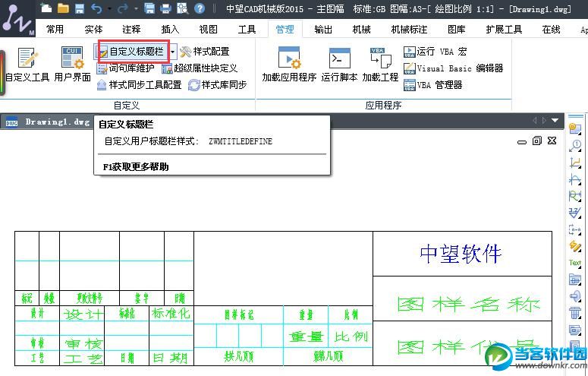The image size is (588, 376).
Task: Open document tab list dropdown triangle
Action: point(555,121)
